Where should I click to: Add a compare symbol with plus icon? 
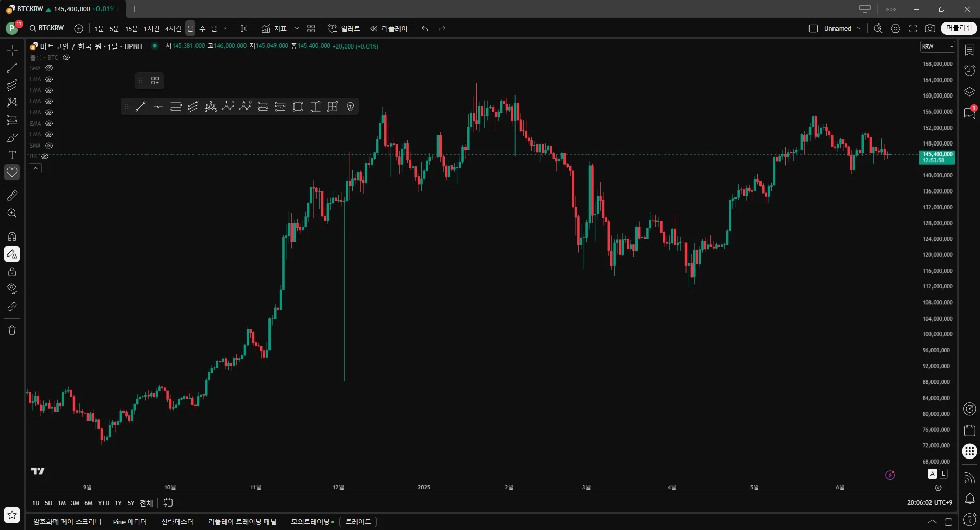(79, 29)
